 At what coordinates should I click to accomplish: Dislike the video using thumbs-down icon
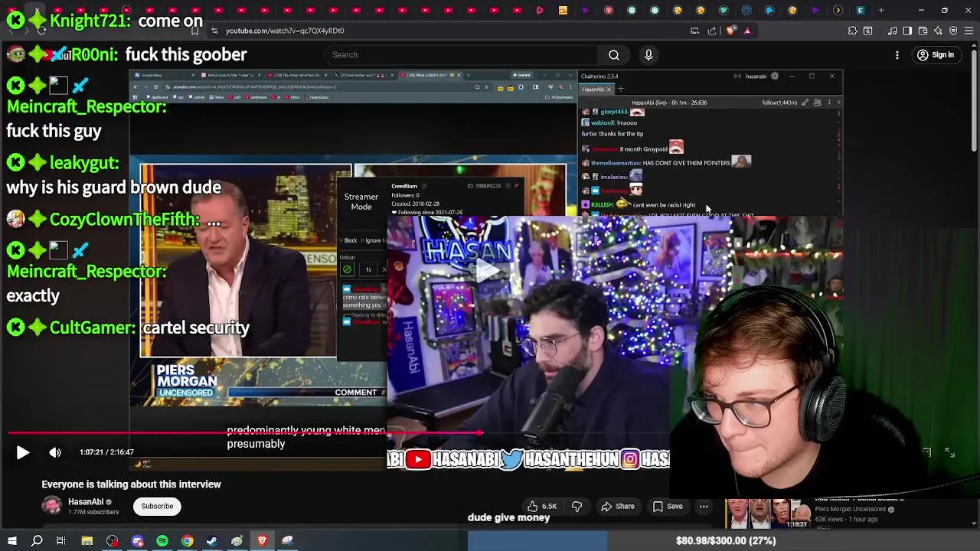(x=577, y=506)
